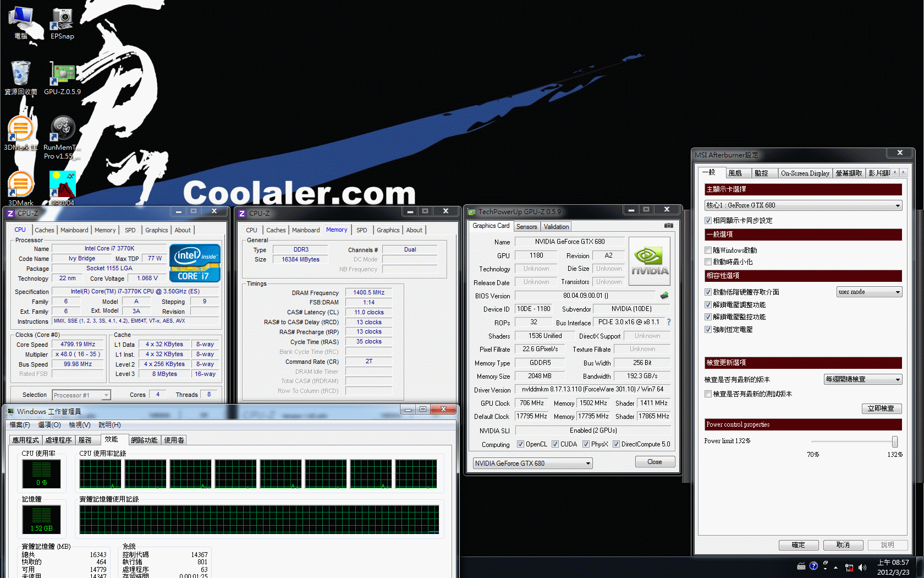Screen dimensions: 924x578
Task: Launch the 3DMark 11 desktop shortcut
Action: point(21,133)
